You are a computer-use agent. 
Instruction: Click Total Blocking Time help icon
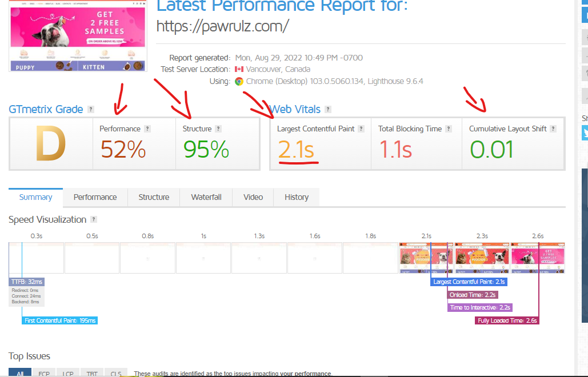tap(449, 129)
